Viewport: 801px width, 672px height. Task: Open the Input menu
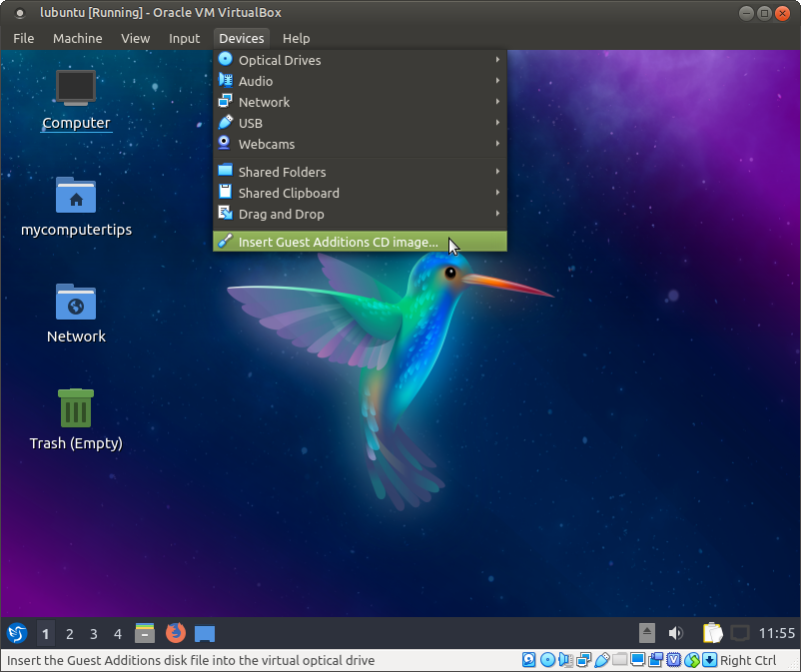click(x=184, y=38)
